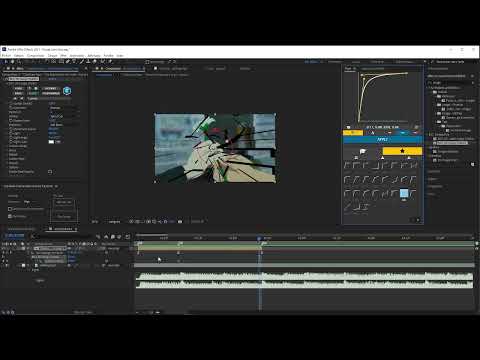This screenshot has height=360, width=480.
Task: Open the first menu in the menu bar
Action: (x=6, y=56)
